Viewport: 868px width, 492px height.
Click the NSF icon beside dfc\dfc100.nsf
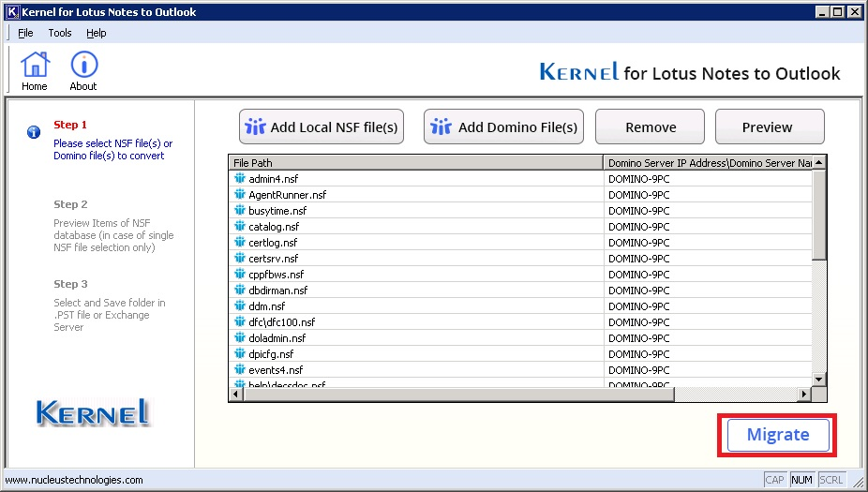coord(240,322)
